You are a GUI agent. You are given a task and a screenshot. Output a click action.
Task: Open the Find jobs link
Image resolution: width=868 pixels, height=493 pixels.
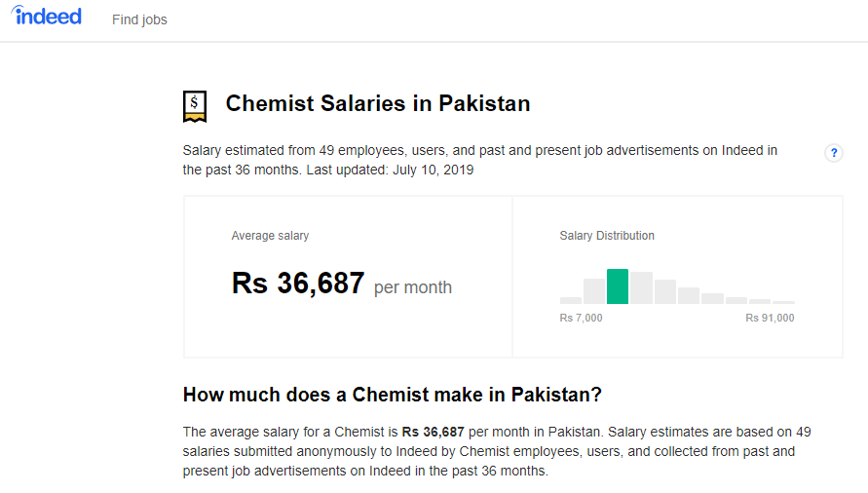pos(139,19)
